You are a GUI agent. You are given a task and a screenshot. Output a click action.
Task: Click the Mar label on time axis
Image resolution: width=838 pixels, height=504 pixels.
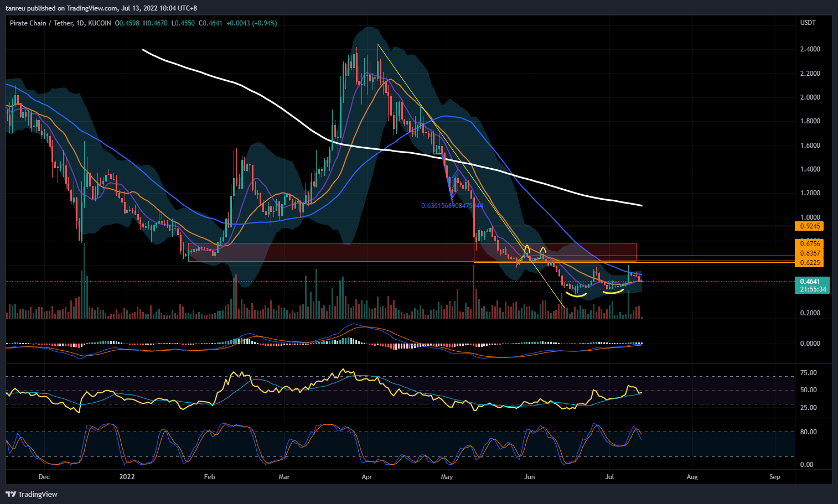284,477
